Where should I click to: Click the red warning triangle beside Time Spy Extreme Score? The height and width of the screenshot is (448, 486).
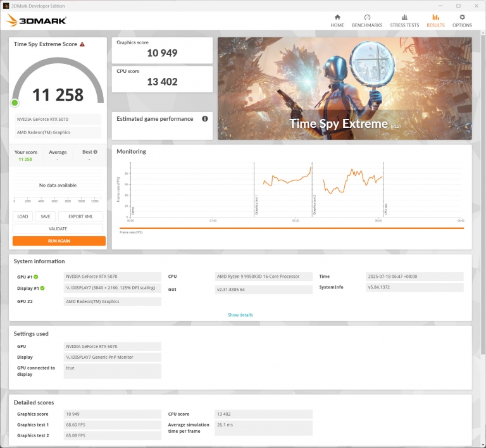[x=82, y=44]
